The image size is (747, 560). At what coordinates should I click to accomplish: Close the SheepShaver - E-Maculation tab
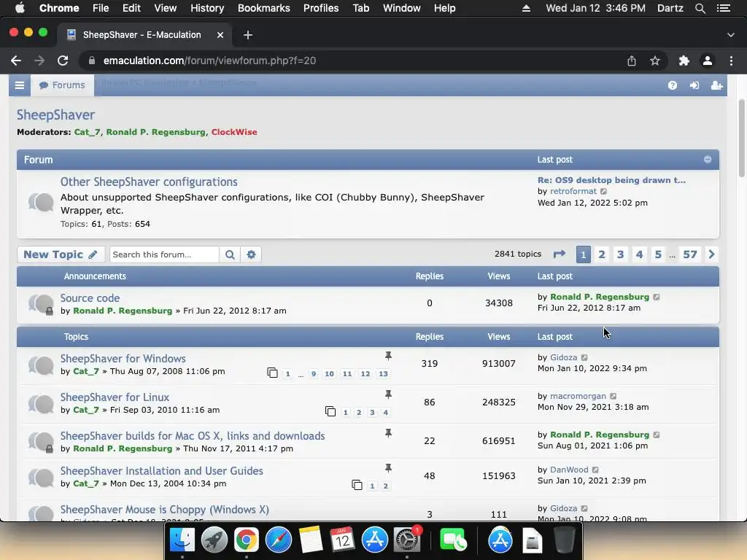point(220,35)
